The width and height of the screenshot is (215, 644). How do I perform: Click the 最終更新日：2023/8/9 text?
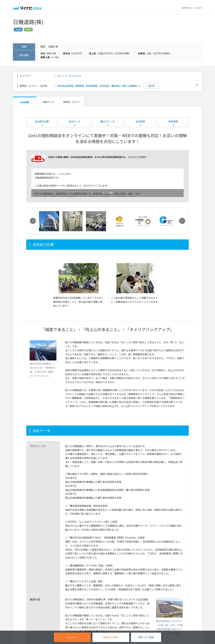[x=192, y=8]
